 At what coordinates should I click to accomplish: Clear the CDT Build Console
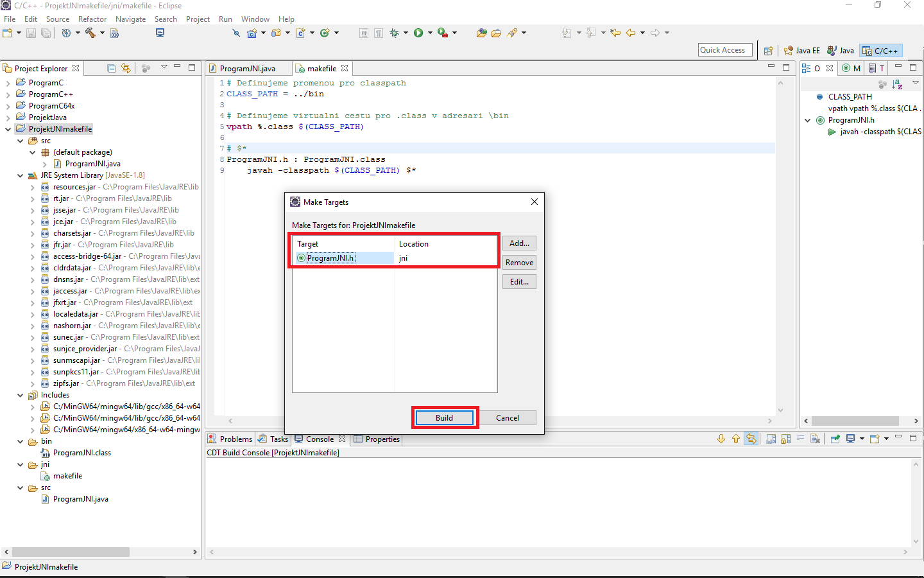(x=814, y=438)
